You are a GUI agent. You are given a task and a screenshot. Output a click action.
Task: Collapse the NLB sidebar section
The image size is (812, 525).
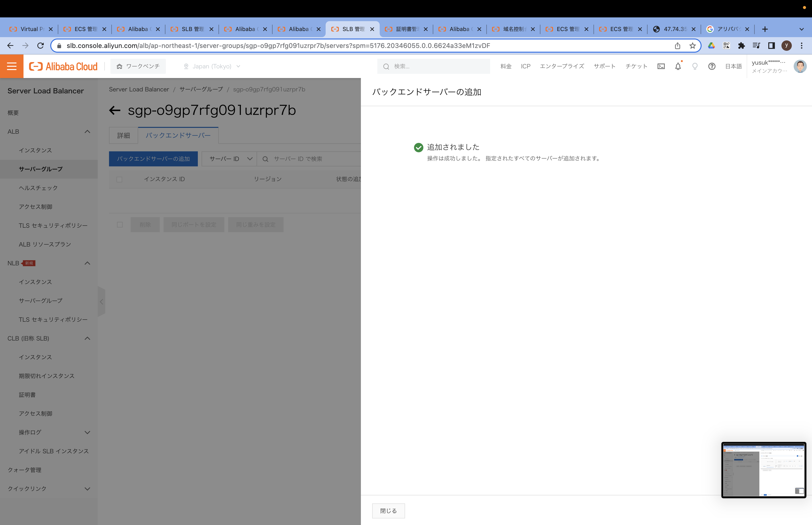tap(87, 263)
